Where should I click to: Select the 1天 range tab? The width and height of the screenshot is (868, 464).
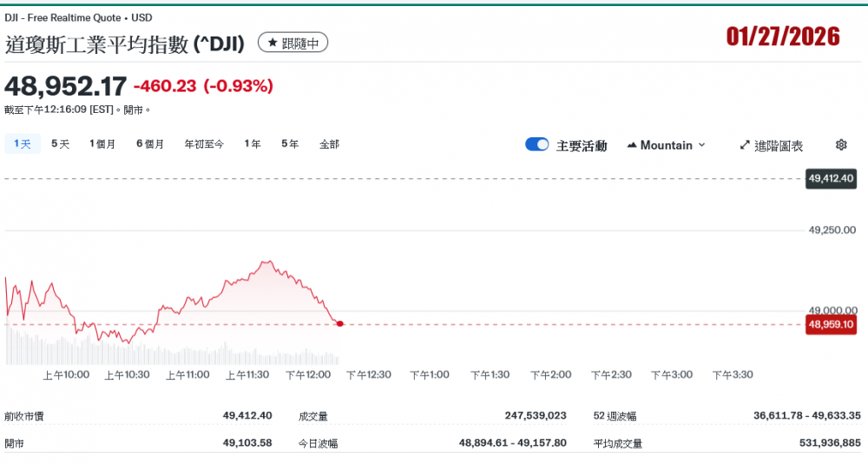(22, 144)
